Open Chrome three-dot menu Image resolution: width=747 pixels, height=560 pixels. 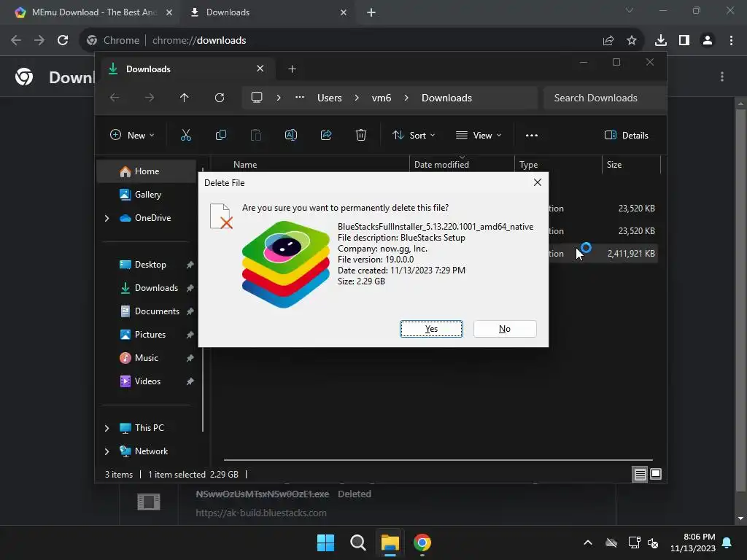point(731,41)
